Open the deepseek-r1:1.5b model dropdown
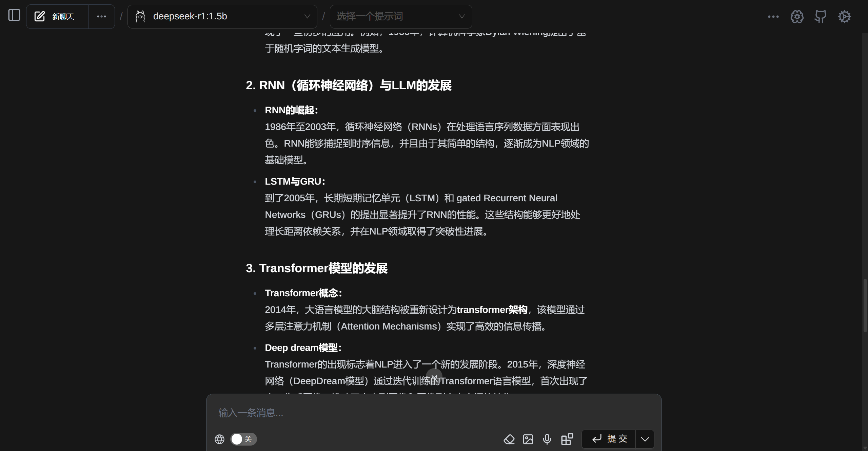The image size is (868, 451). [x=222, y=16]
